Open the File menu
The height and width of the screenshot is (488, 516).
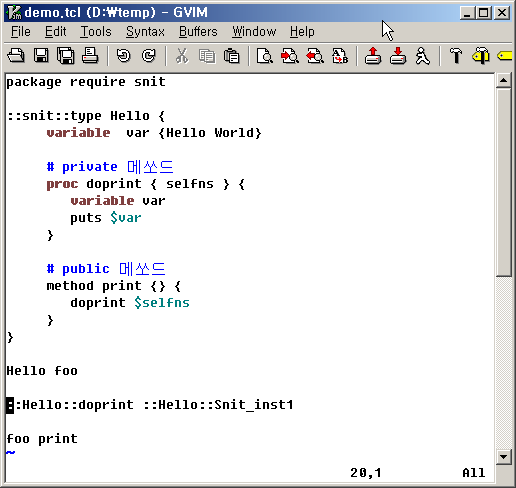tap(21, 32)
